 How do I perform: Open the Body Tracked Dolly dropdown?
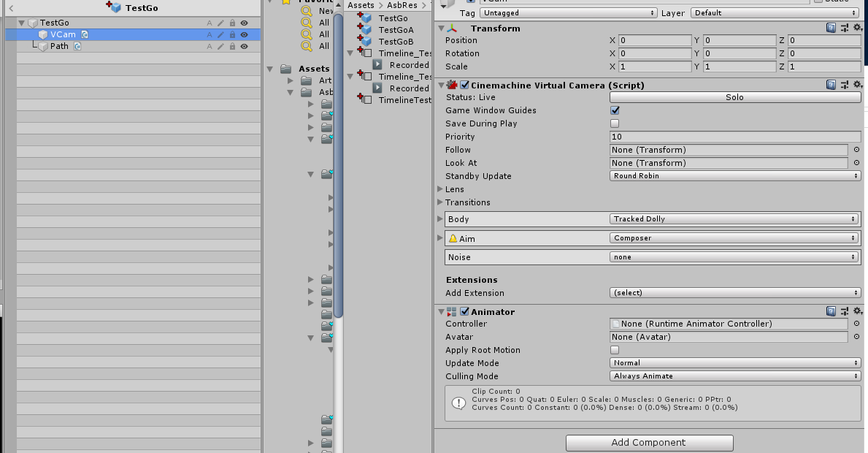[x=734, y=218]
